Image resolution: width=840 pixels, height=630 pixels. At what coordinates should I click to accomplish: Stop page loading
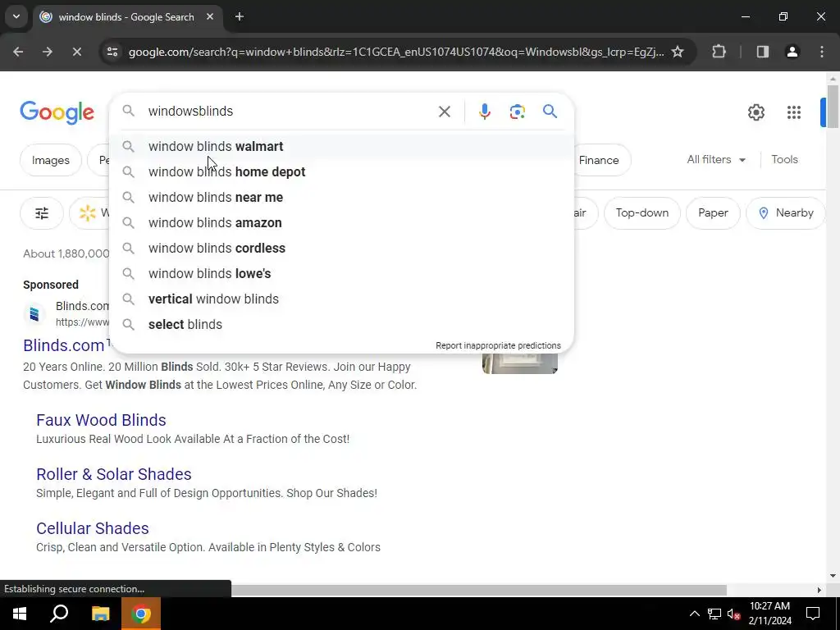click(76, 52)
